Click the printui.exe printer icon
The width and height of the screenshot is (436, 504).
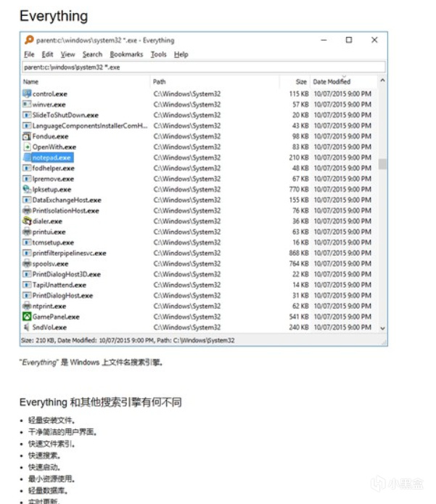pos(27,232)
